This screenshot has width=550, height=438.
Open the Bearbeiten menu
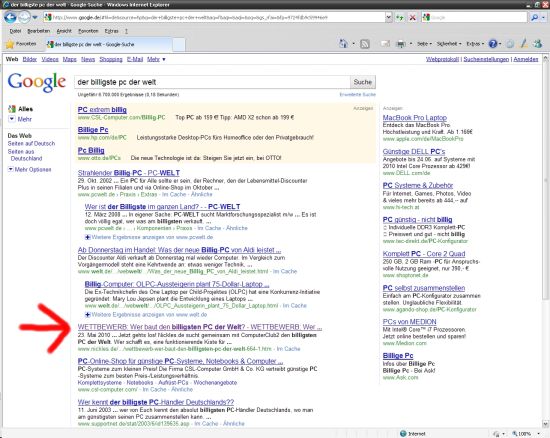(x=39, y=31)
